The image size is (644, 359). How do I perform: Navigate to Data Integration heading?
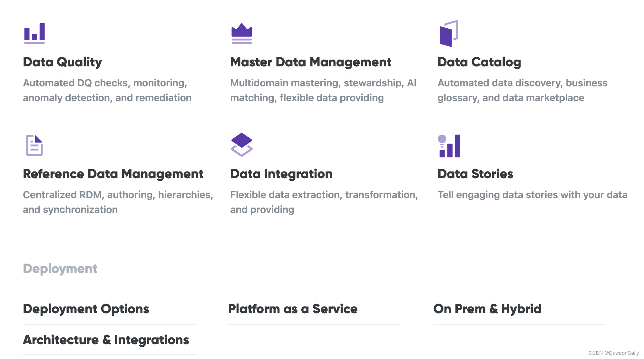click(281, 174)
